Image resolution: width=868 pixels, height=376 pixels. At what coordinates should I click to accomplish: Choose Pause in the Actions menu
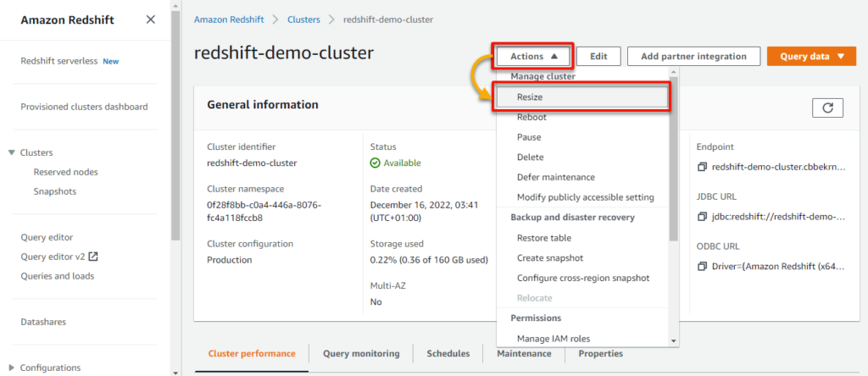(x=581, y=137)
